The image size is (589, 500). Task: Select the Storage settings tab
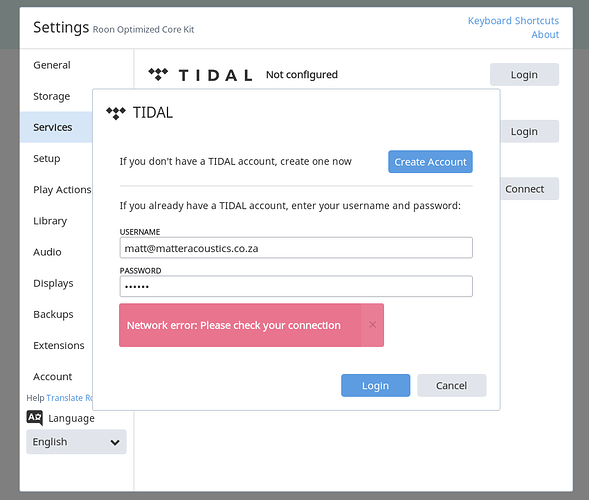click(x=51, y=96)
